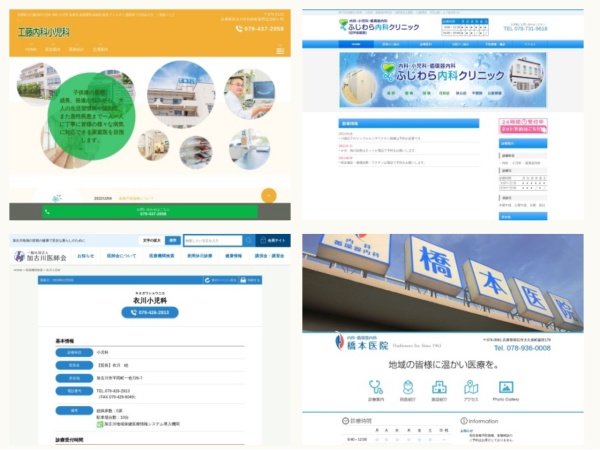The image size is (600, 450).
Task: Select 医療機関検索 menu item
Action: point(161,256)
